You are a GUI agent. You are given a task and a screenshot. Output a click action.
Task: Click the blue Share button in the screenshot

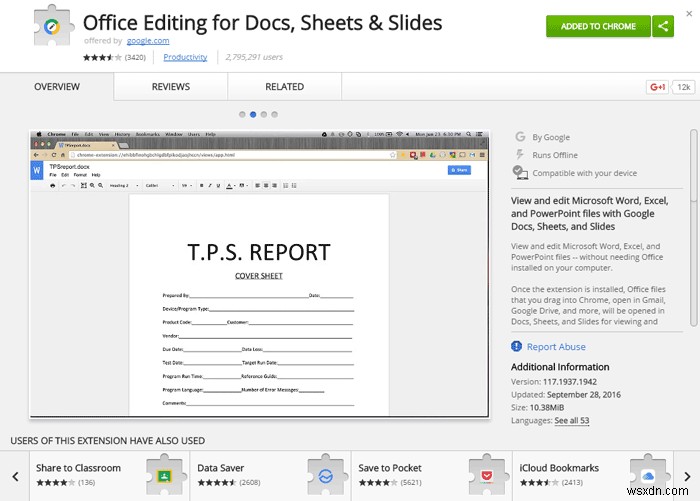pos(459,170)
